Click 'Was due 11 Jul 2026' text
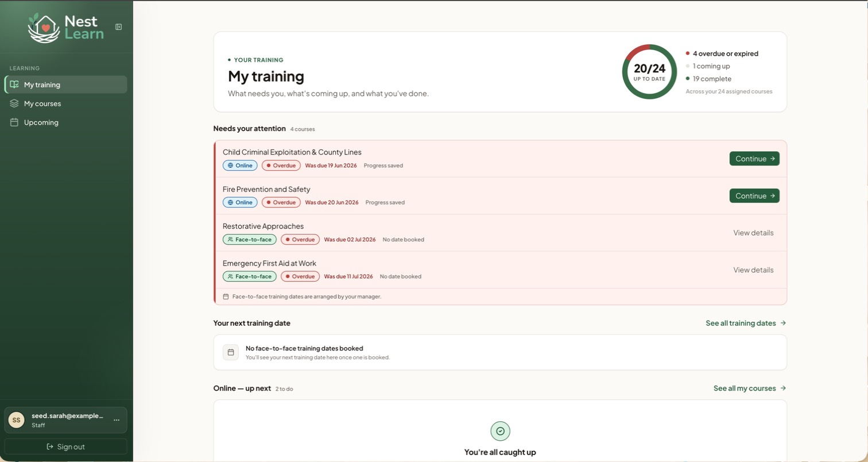Screen dimensions: 868x462 [x=348, y=276]
